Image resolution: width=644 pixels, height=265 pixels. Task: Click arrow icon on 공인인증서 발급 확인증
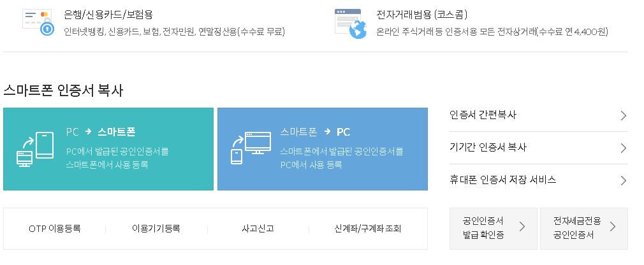(522, 226)
